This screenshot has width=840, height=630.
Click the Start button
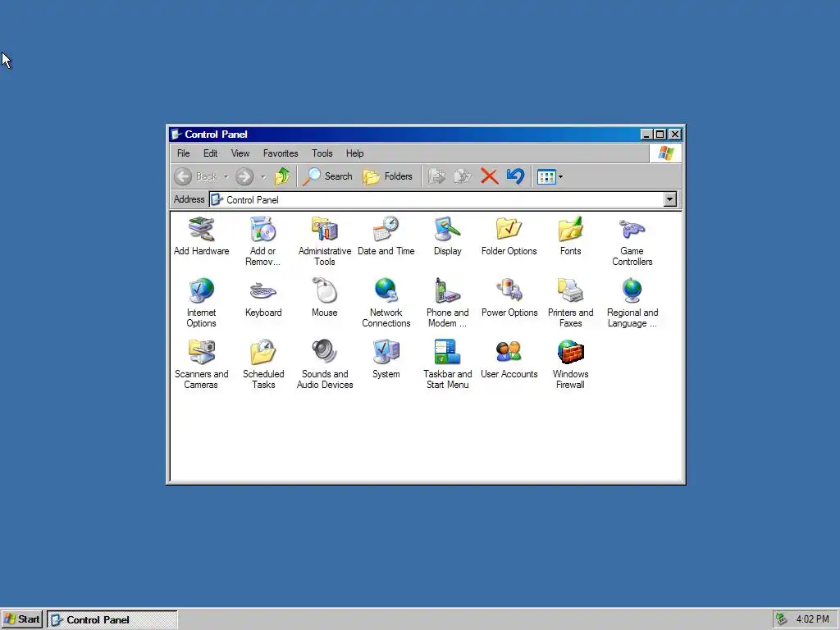22,619
